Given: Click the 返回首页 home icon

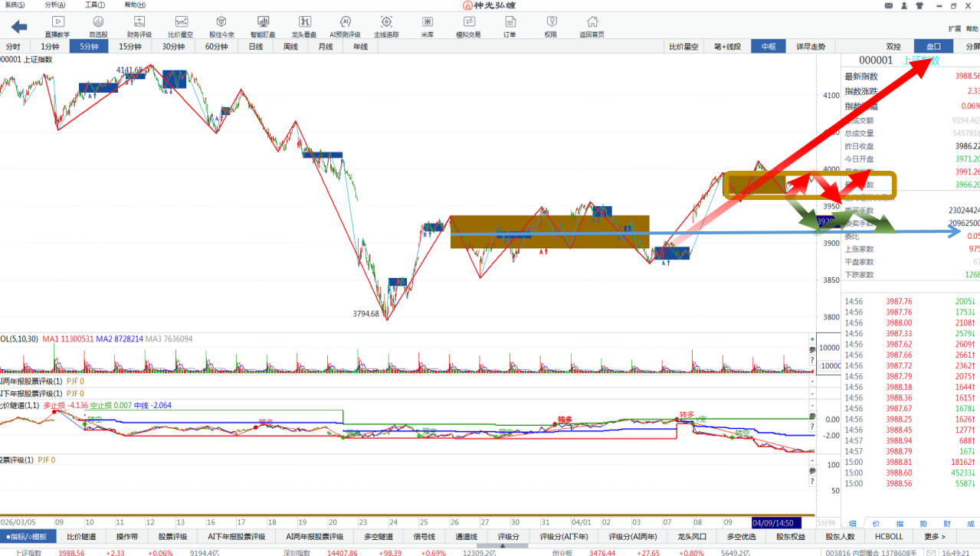Looking at the screenshot, I should (592, 26).
